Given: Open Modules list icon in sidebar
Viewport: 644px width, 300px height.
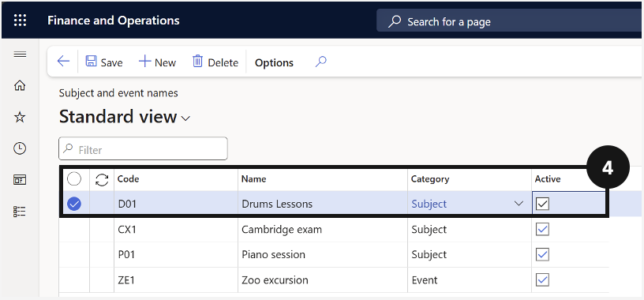Looking at the screenshot, I should coord(20,212).
